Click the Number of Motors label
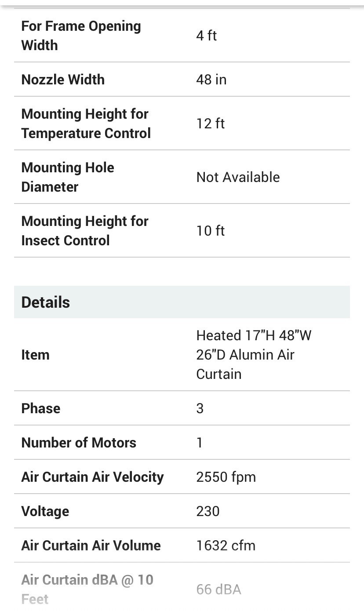Screen dimensions: 364x611 (79, 443)
